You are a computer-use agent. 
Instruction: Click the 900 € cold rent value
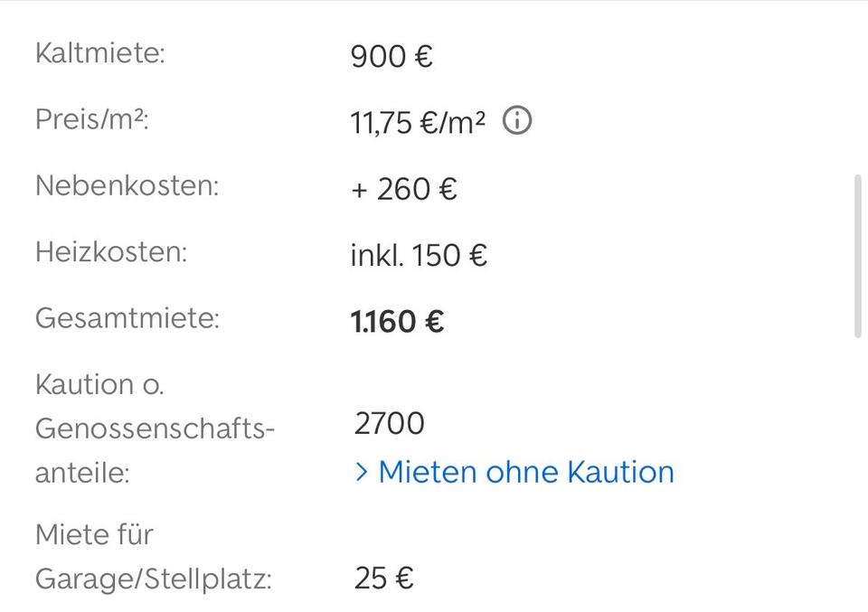pyautogui.click(x=392, y=57)
